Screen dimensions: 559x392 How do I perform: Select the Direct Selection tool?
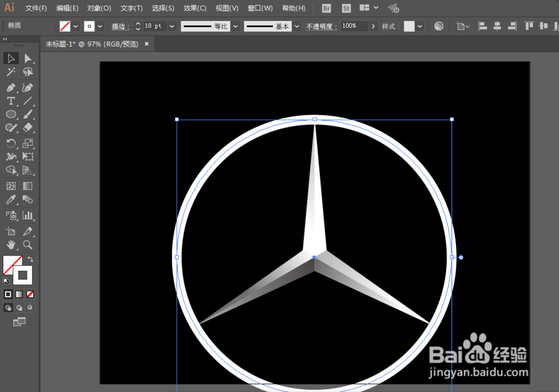coord(28,58)
